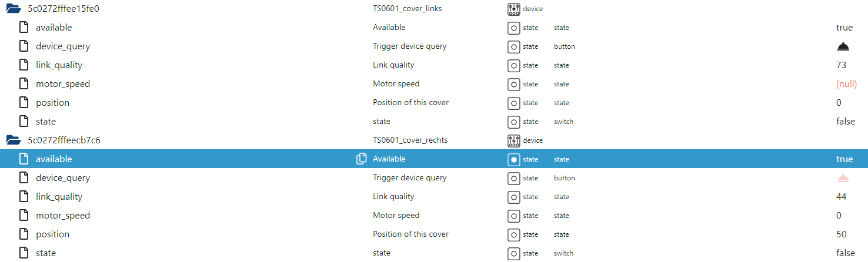The image size is (868, 262).
Task: Click state icon in the second position row
Action: [514, 234]
